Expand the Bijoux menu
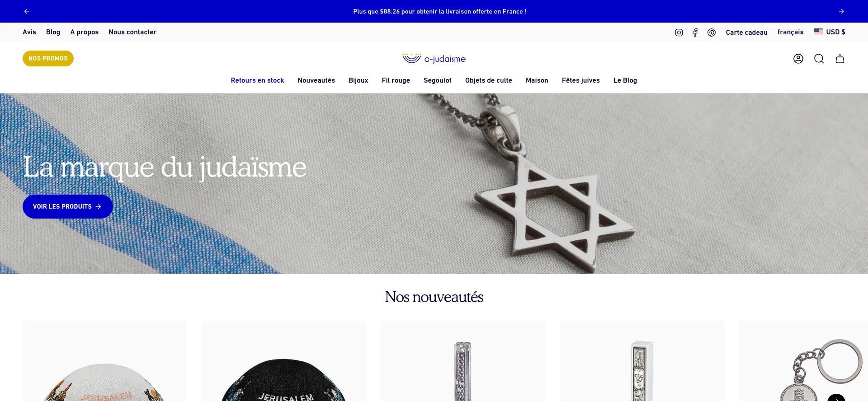The image size is (868, 401). (x=358, y=80)
